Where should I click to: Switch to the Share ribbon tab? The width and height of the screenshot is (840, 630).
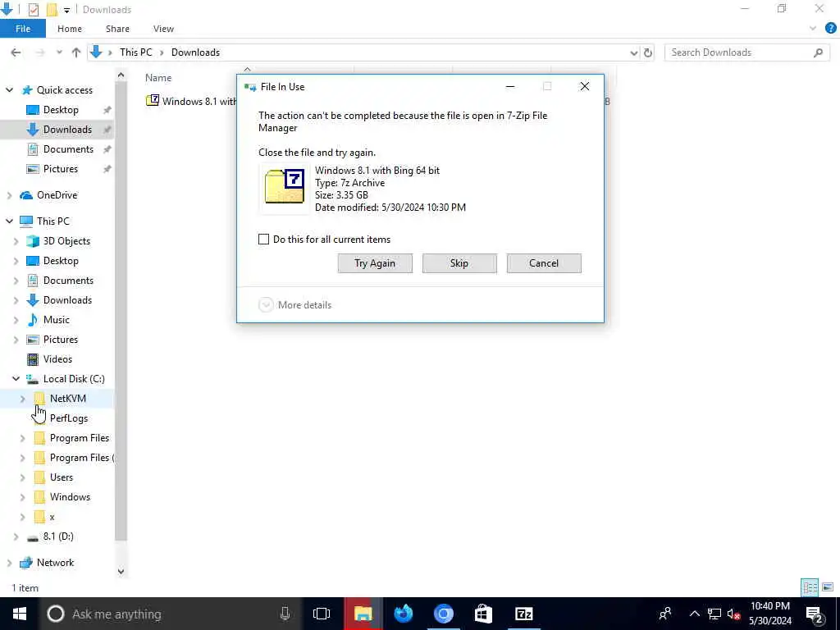(117, 29)
